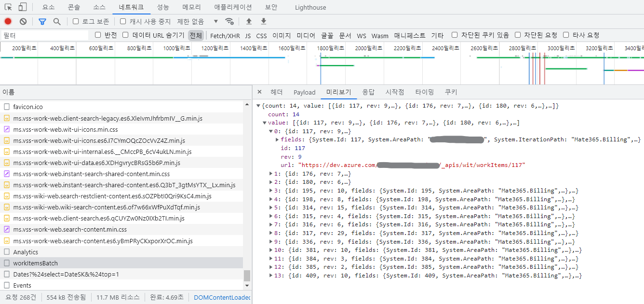This screenshot has height=304, width=644.
Task: Switch to the 콘솔 panel tab
Action: tap(74, 7)
